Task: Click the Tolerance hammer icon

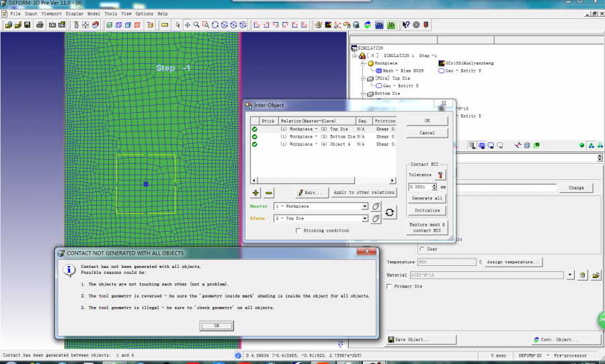Action: point(441,175)
